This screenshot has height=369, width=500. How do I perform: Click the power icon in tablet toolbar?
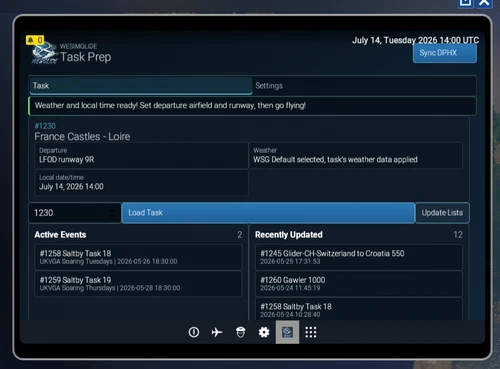coord(194,332)
